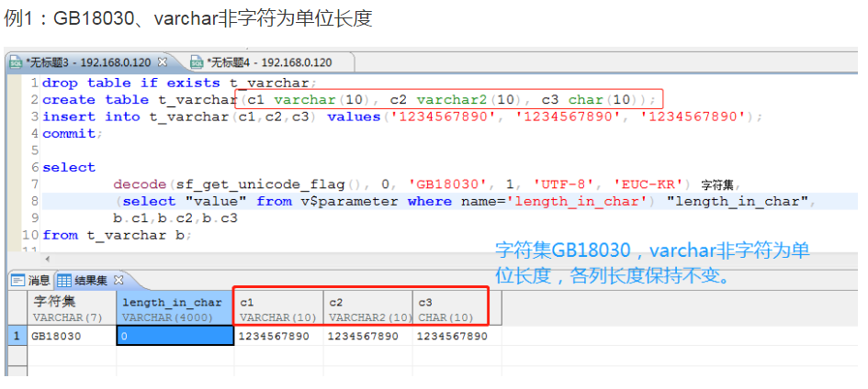The height and width of the screenshot is (389, 868).
Task: Place cursor on the create table t_varchar line
Action: (x=349, y=100)
